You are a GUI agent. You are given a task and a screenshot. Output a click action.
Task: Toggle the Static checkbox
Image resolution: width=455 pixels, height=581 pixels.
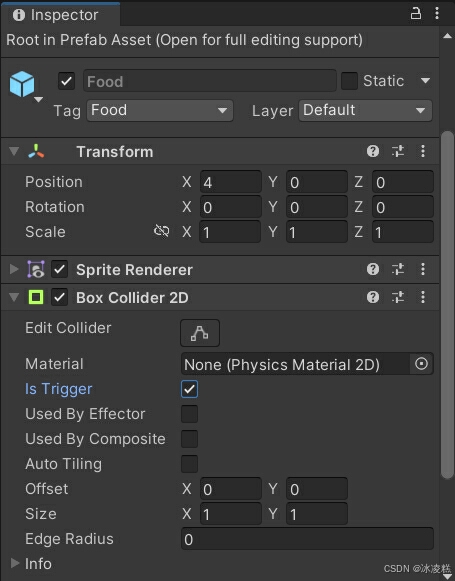[349, 81]
